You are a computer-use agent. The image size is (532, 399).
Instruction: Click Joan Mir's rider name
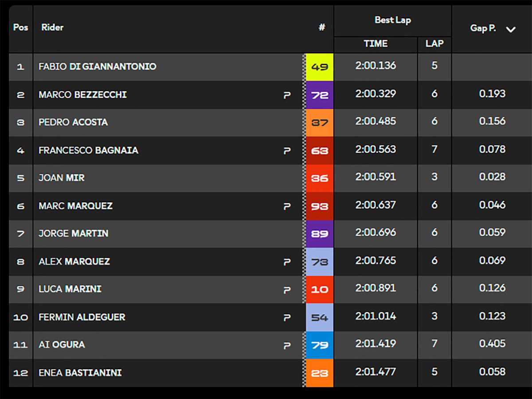pyautogui.click(x=61, y=178)
